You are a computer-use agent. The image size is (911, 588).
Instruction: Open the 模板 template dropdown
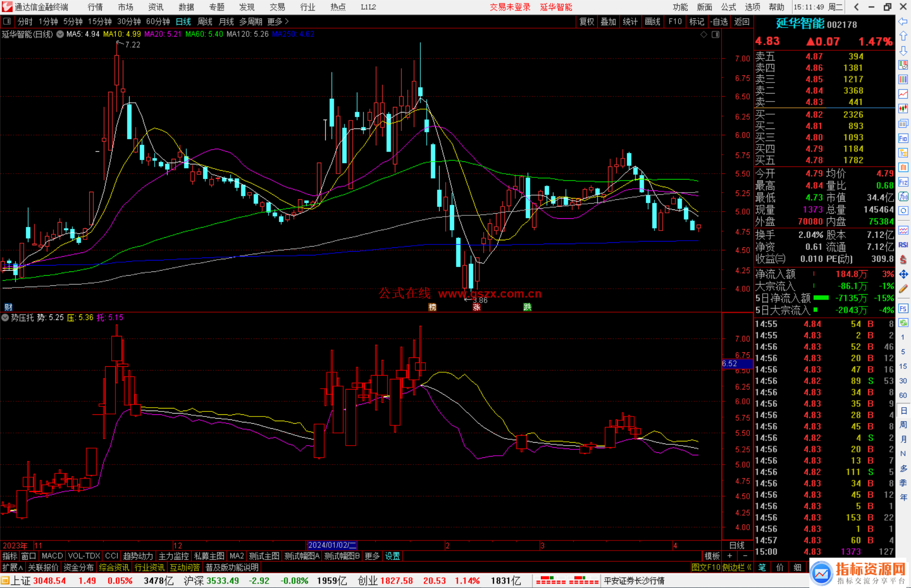712,556
